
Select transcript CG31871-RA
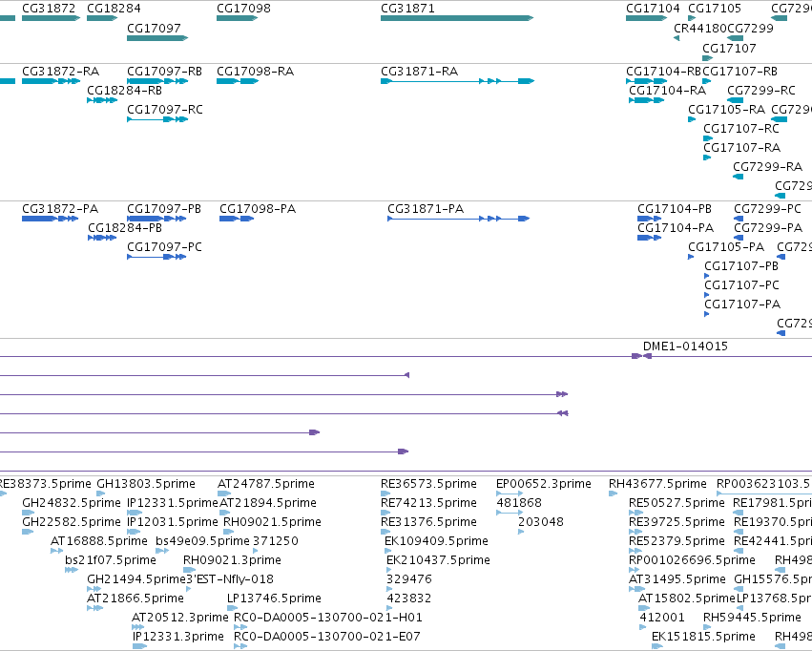pyautogui.click(x=457, y=81)
